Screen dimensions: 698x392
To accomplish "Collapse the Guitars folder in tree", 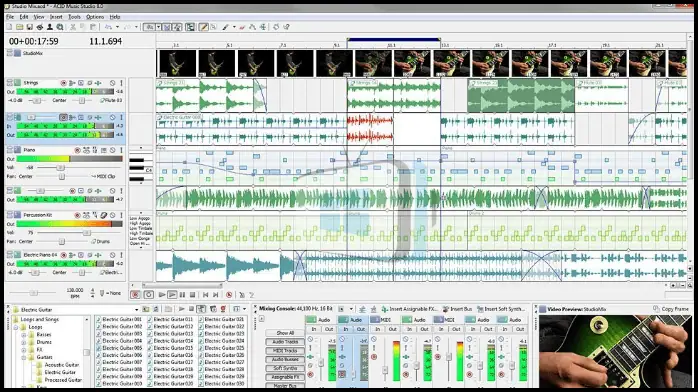I will click(24, 357).
